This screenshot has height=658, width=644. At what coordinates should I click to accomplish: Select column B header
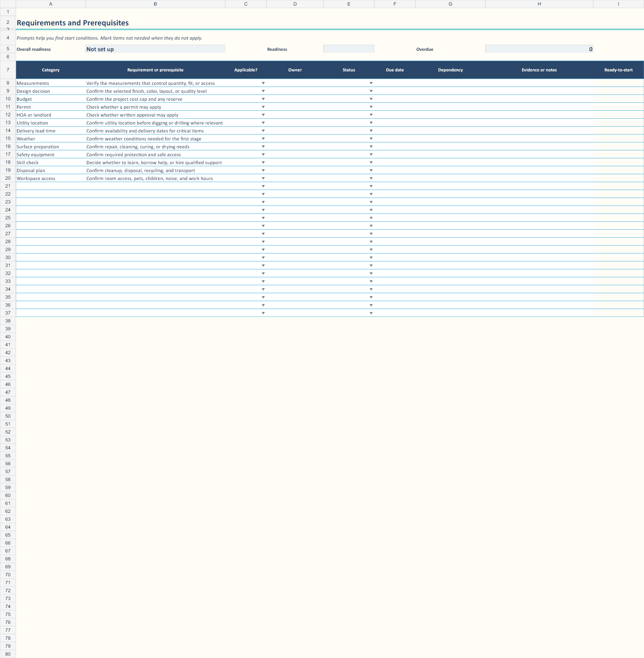[155, 4]
